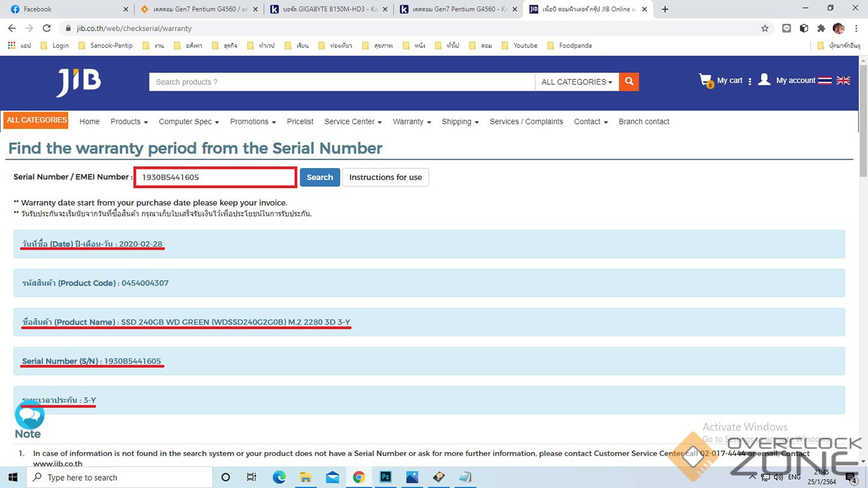Click the blue Search button

pyautogui.click(x=319, y=177)
